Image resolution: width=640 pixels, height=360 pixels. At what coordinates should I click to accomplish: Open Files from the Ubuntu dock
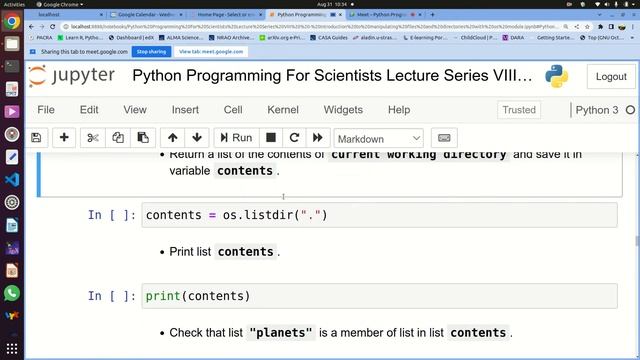pyautogui.click(x=12, y=44)
